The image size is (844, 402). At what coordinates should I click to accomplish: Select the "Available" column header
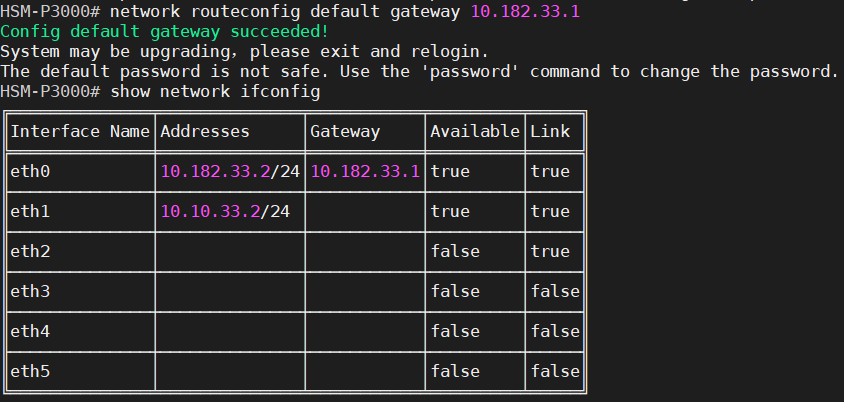(475, 131)
